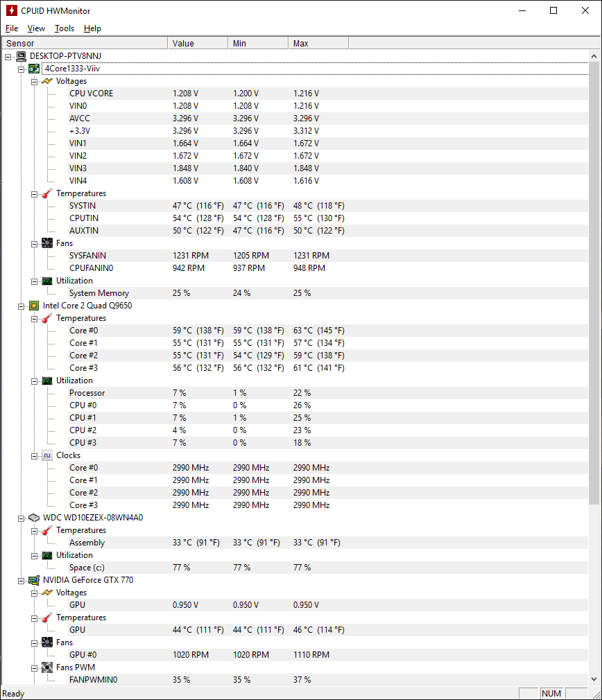Screen dimensions: 602x700
Task: Click the scrollbar down arrow
Action: coord(594,679)
